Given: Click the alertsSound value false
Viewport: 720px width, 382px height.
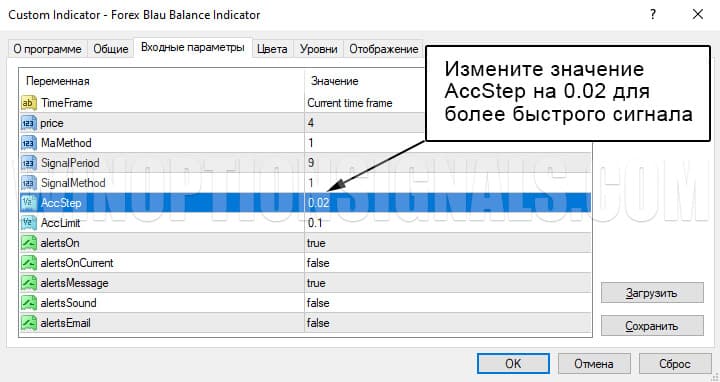Looking at the screenshot, I should pos(318,303).
